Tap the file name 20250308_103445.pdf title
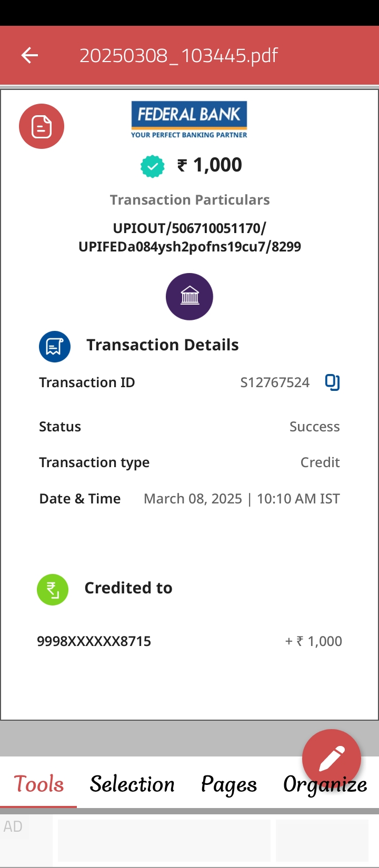Viewport: 379px width, 868px height. [x=178, y=55]
